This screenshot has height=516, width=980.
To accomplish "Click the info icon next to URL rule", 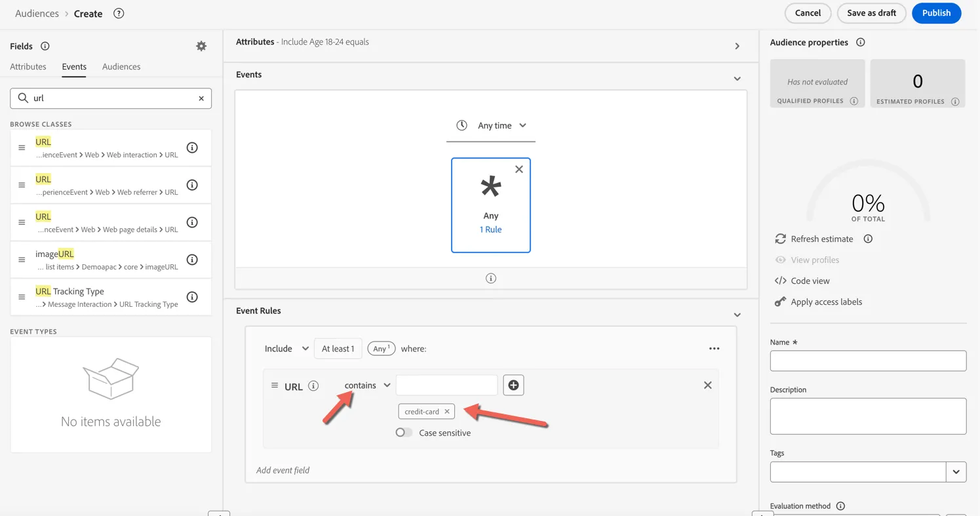I will [x=313, y=386].
